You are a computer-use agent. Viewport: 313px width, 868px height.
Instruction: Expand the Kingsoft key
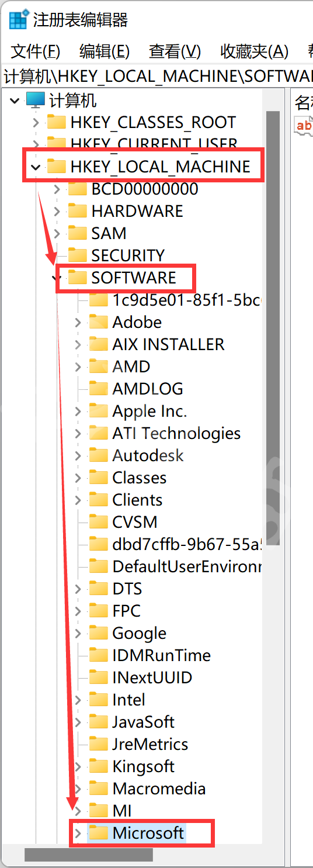[x=78, y=766]
